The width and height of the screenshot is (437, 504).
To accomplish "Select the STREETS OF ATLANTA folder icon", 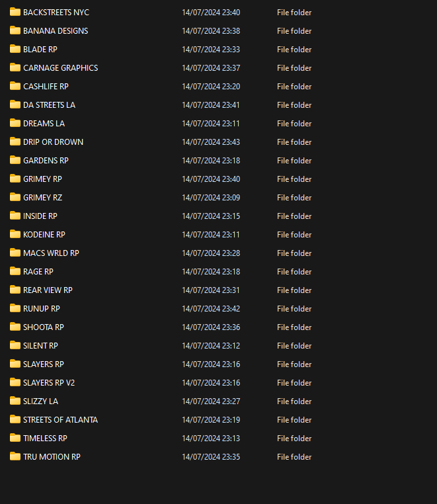I will [x=15, y=419].
